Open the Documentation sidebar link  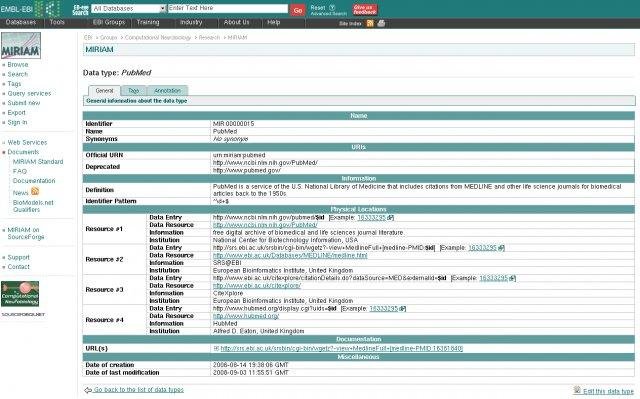pos(34,181)
